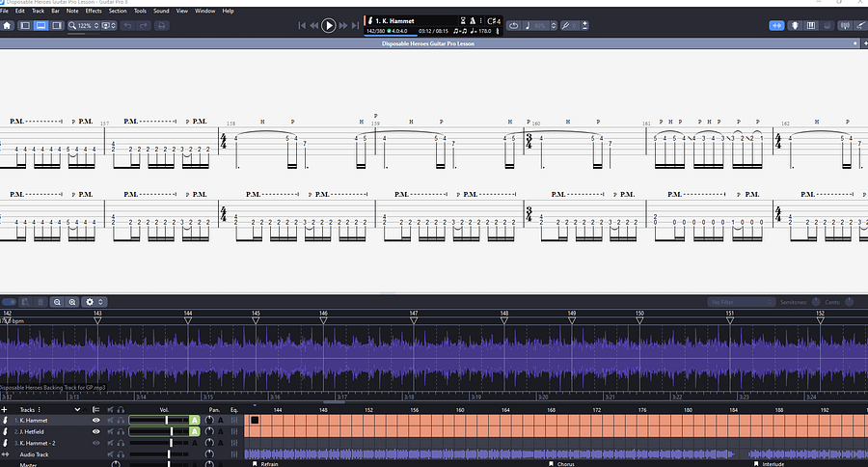Click the K. Hammet pan knob
The width and height of the screenshot is (868, 467).
pos(209,420)
